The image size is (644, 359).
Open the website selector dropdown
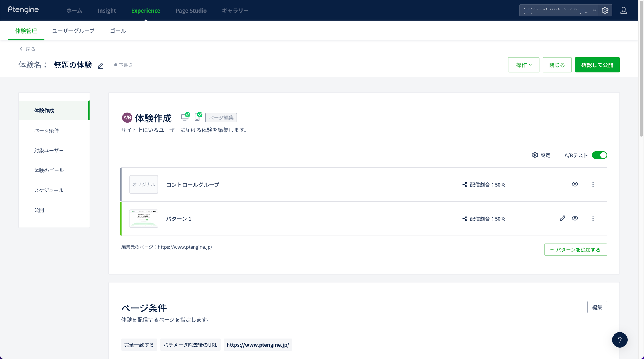pos(558,10)
